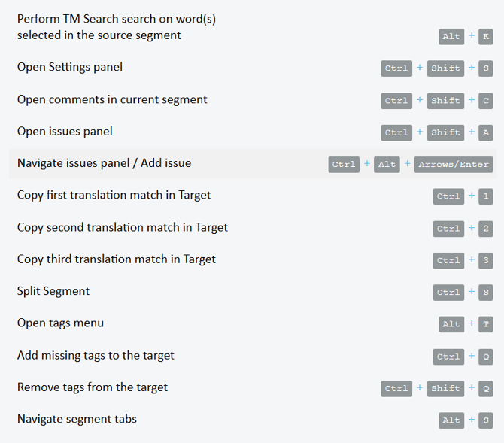Click the C key badge for comments
The width and height of the screenshot is (504, 443).
[486, 100]
